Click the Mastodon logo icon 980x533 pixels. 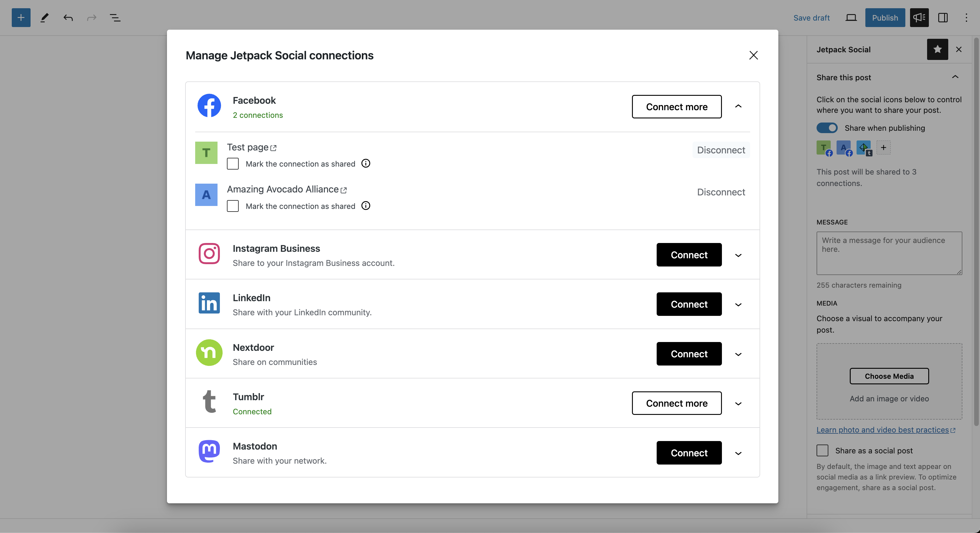(209, 451)
